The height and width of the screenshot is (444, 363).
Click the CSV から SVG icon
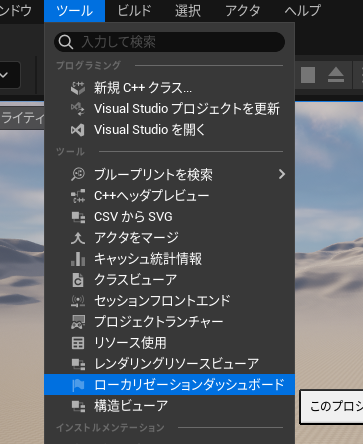78,217
